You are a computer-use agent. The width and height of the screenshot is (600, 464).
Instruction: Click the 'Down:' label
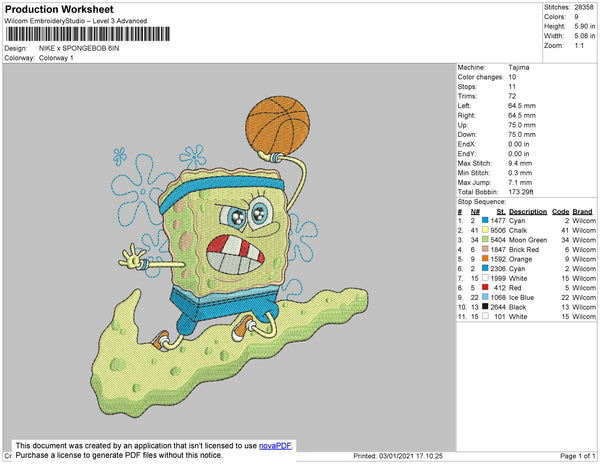click(467, 134)
